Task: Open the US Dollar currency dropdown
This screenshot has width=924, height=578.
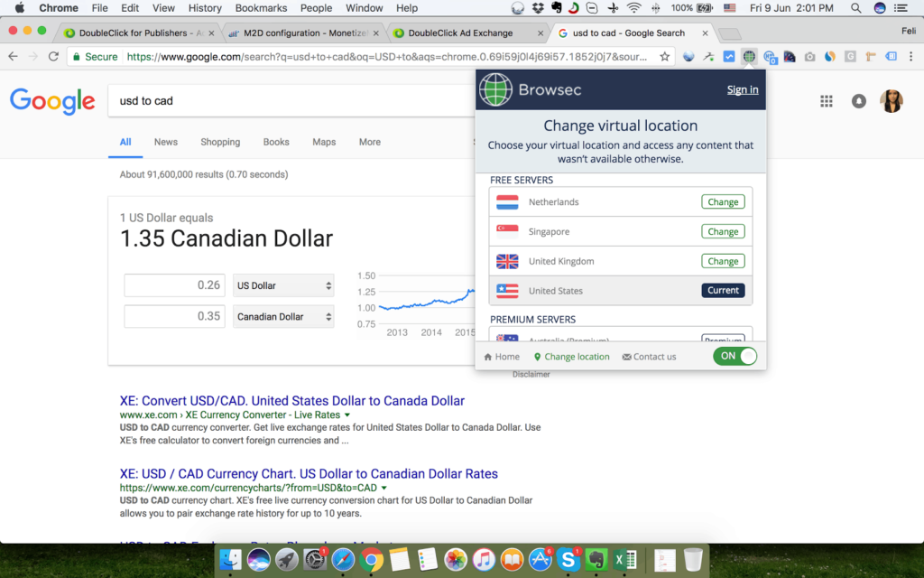Action: [x=283, y=285]
